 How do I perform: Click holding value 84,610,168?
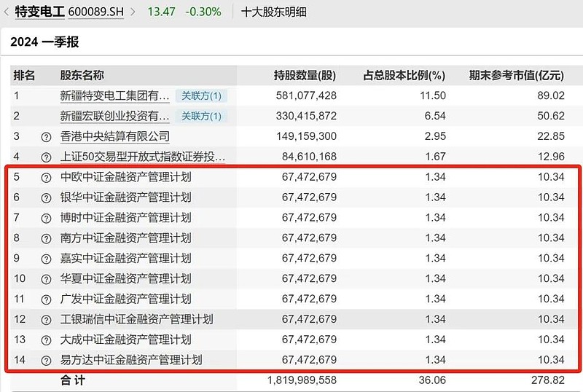[x=309, y=157]
